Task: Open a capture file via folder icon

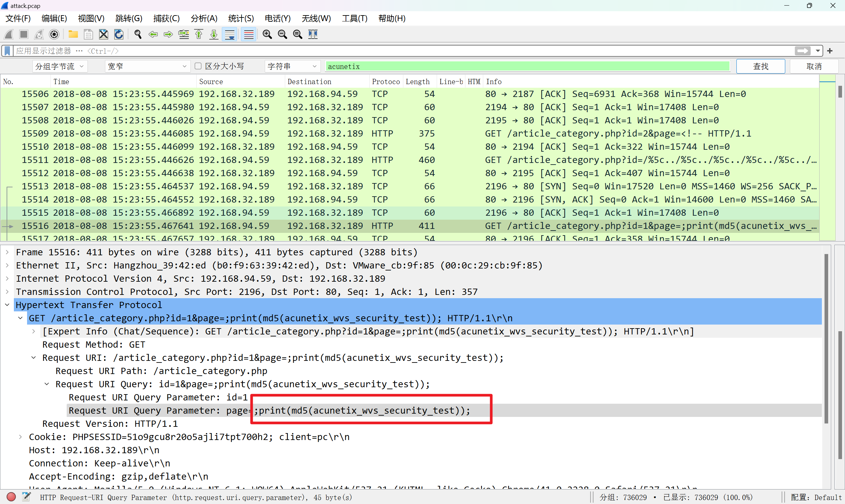Action: (x=73, y=34)
